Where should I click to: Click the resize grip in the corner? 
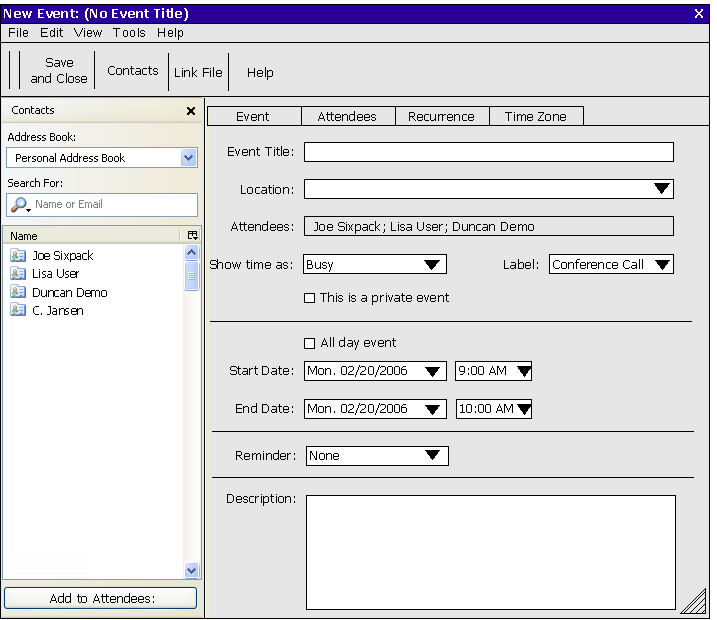pos(694,600)
